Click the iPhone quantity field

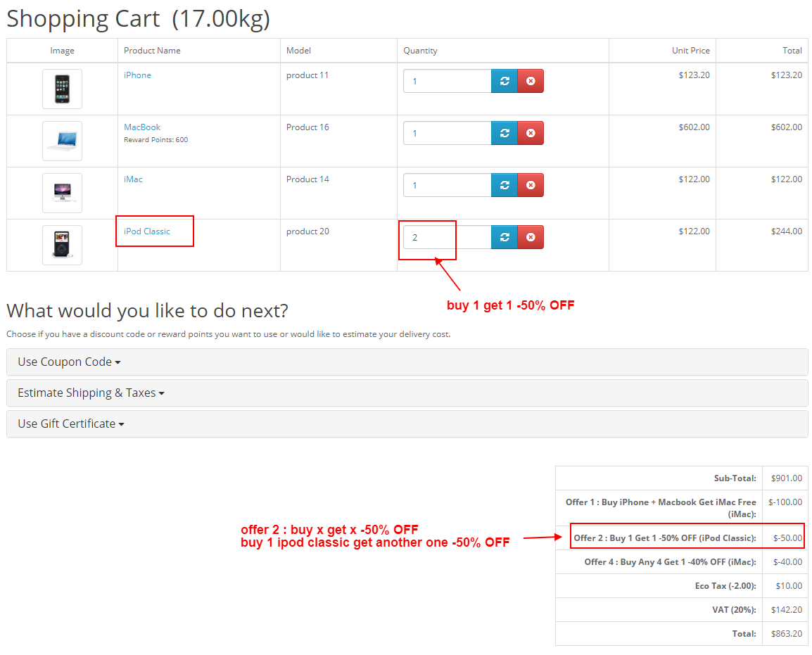click(x=448, y=82)
